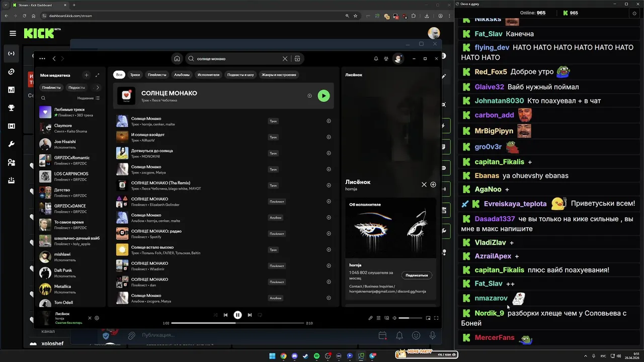Open Spotify profile avatar
Screen dimensions: 644x362
[x=398, y=59]
